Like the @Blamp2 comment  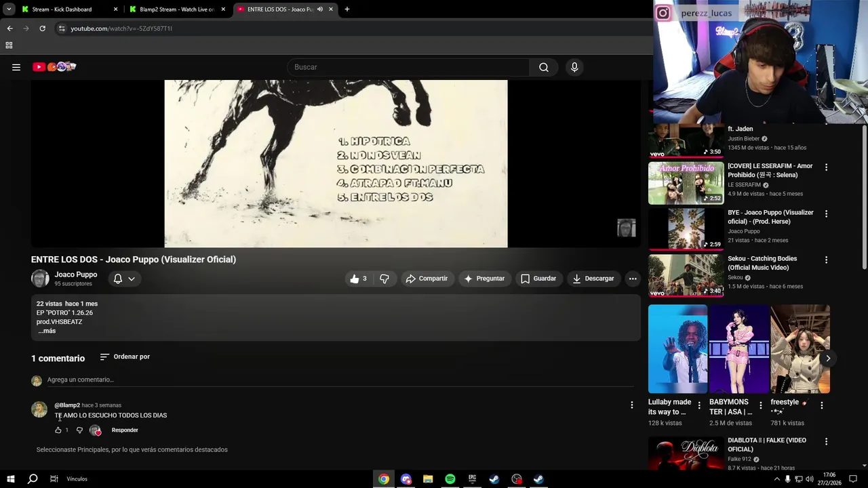[58, 430]
